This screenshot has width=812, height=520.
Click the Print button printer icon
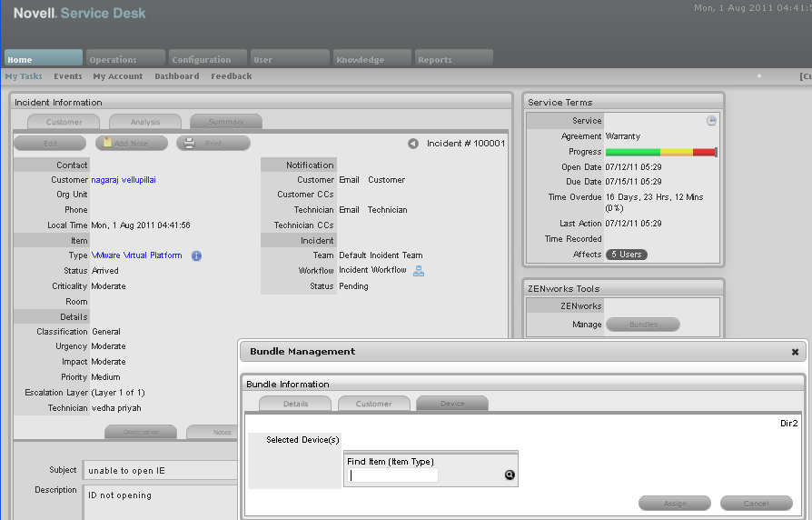pos(190,143)
